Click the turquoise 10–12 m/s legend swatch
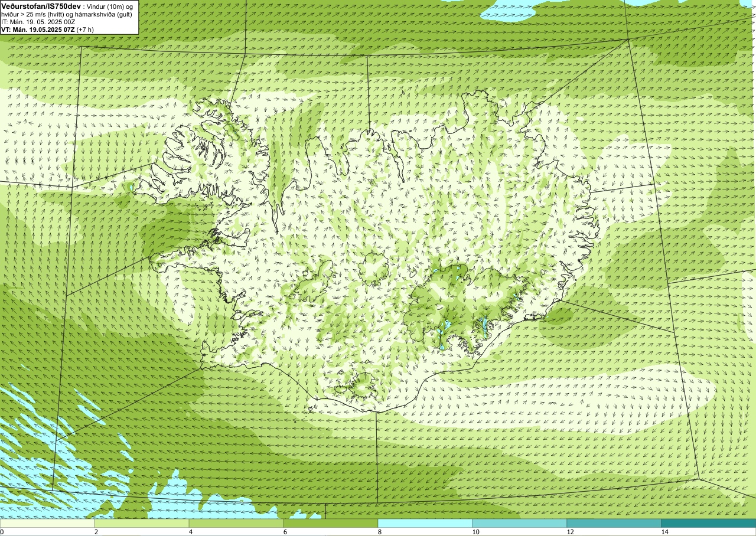Viewport: 756px width, 536px height. pyautogui.click(x=520, y=523)
